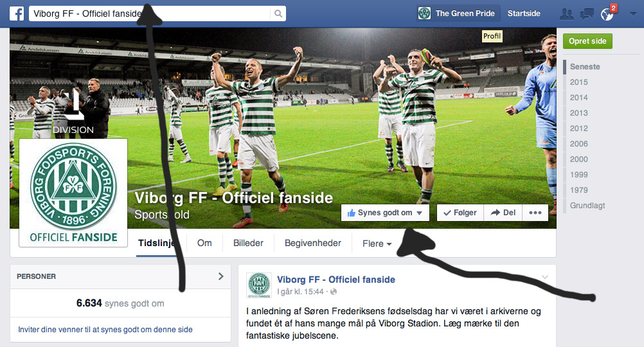This screenshot has height=347, width=644.
Task: Open the three-dots more options button
Action: tap(535, 213)
